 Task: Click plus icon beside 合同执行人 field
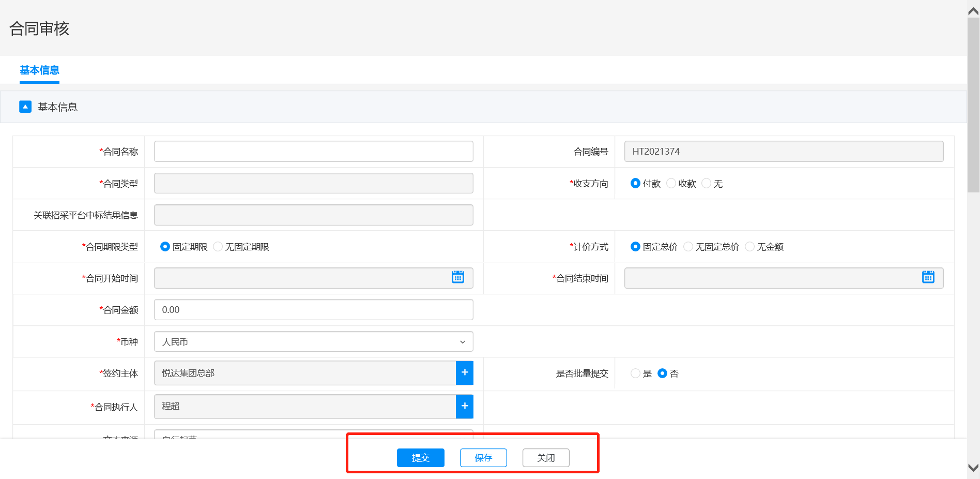tap(464, 406)
